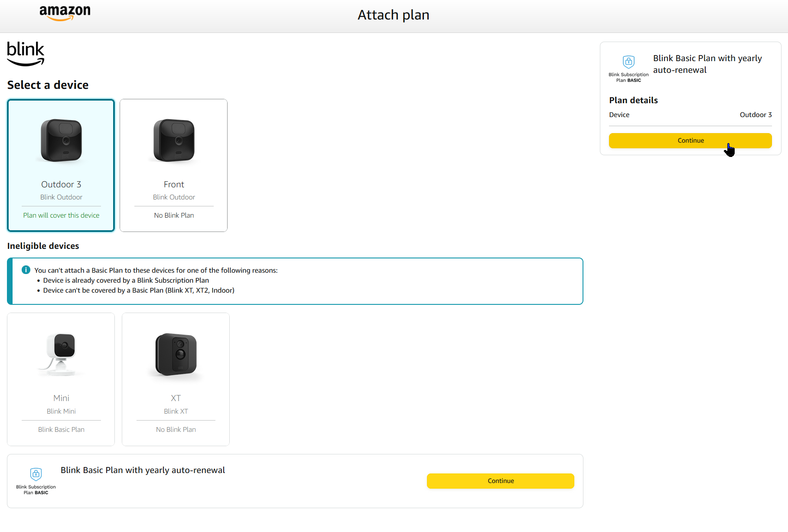
Task: Click the 'Front' device name on its card
Action: coord(174,184)
